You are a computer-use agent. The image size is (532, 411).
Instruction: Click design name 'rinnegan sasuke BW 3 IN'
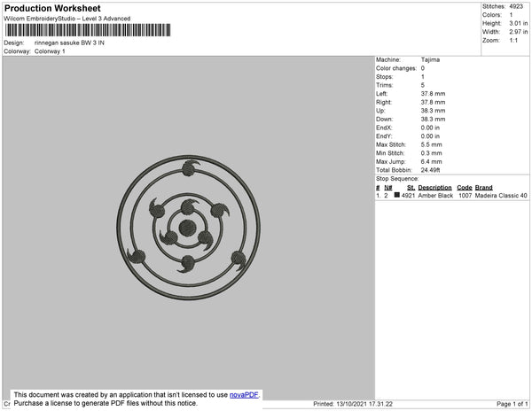coord(69,43)
